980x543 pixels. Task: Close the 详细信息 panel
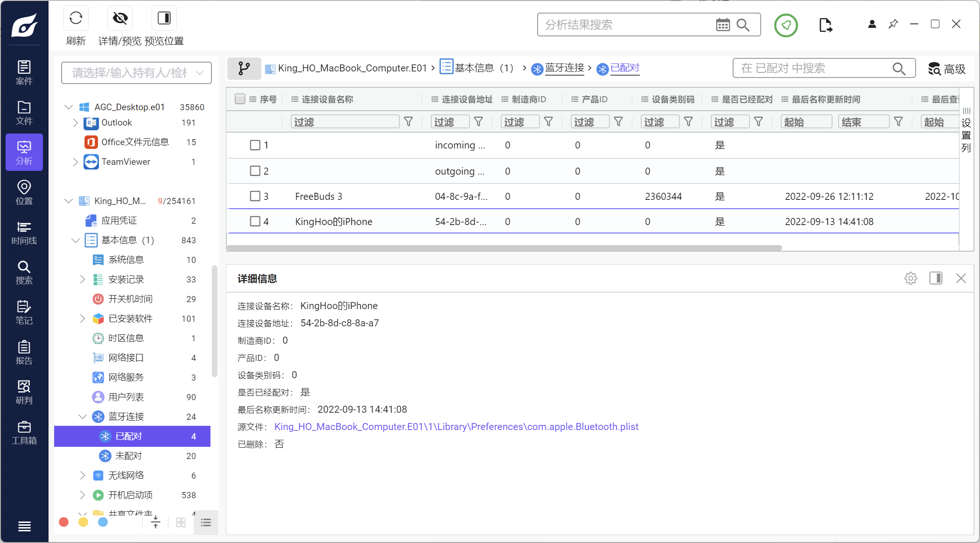point(961,278)
